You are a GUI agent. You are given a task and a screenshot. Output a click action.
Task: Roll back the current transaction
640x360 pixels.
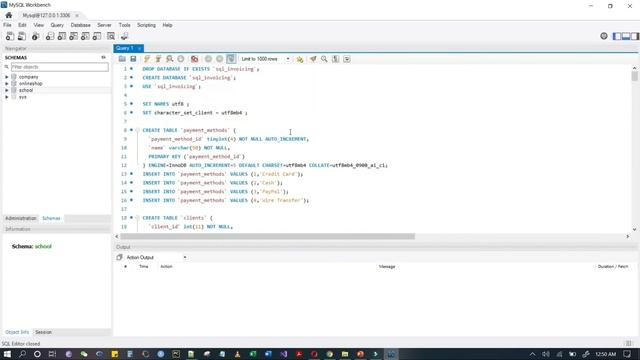click(220, 59)
